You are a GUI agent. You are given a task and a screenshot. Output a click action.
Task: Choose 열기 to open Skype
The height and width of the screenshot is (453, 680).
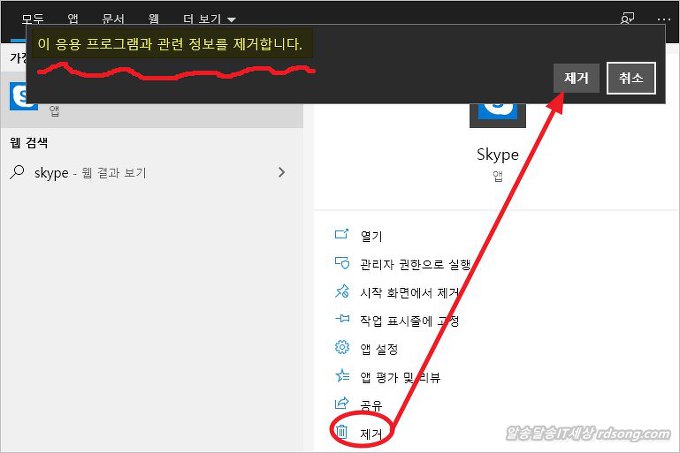coord(371,236)
